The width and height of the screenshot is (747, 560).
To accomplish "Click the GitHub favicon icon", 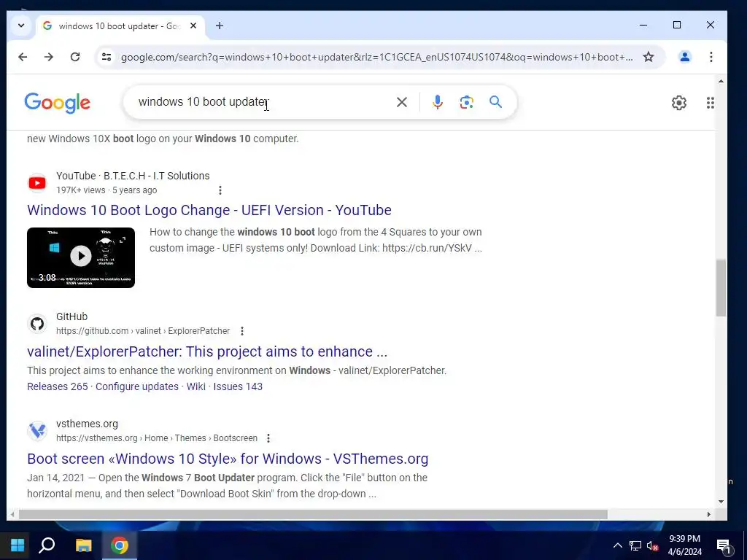I will 37,324.
